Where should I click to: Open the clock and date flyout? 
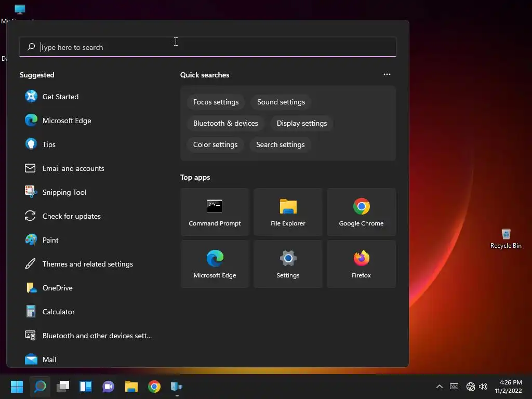click(509, 387)
